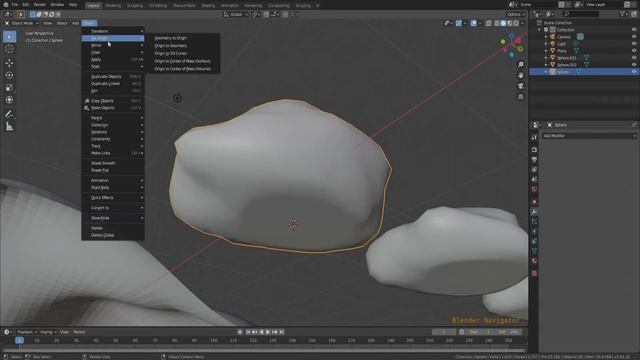The height and width of the screenshot is (360, 640).
Task: Select the Transform tool
Action: point(9,100)
